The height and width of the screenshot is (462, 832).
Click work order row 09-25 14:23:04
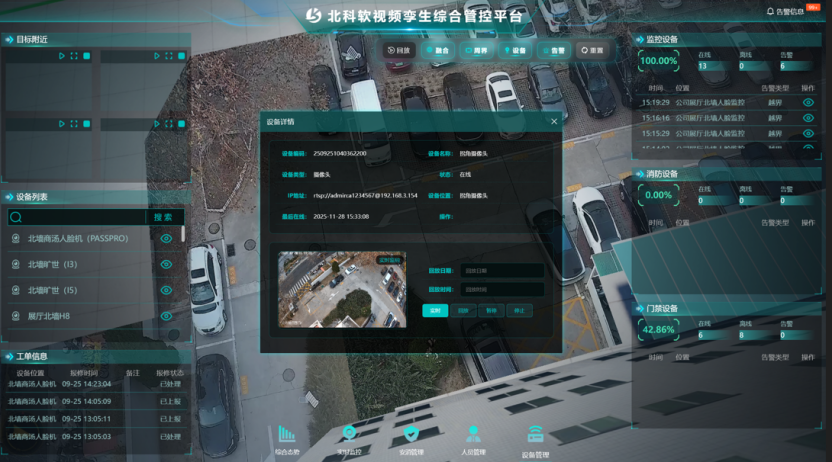pos(96,384)
